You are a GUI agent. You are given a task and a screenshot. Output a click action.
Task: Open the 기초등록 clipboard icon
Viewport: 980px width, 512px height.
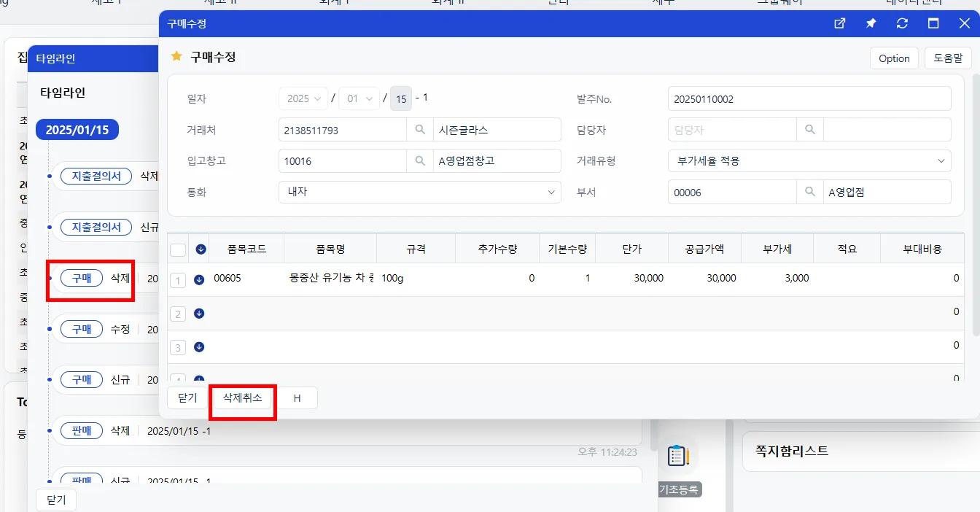(x=677, y=455)
